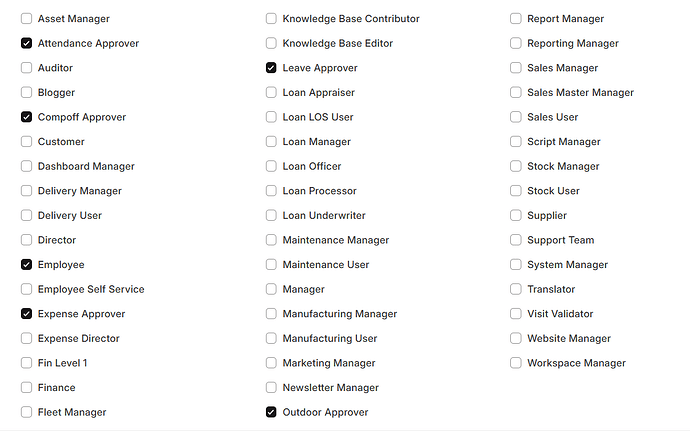Check the Fleet Manager checkbox
The image size is (690, 431).
pyautogui.click(x=26, y=412)
